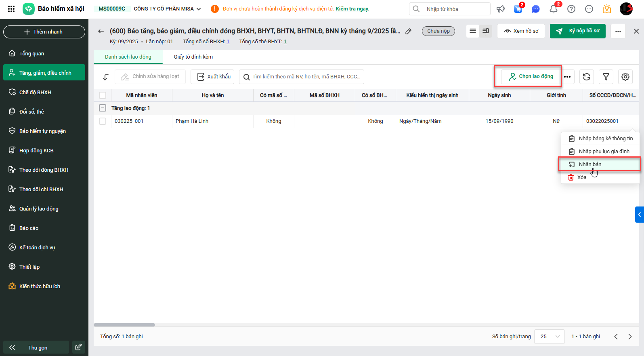Open the records per page dropdown

550,337
